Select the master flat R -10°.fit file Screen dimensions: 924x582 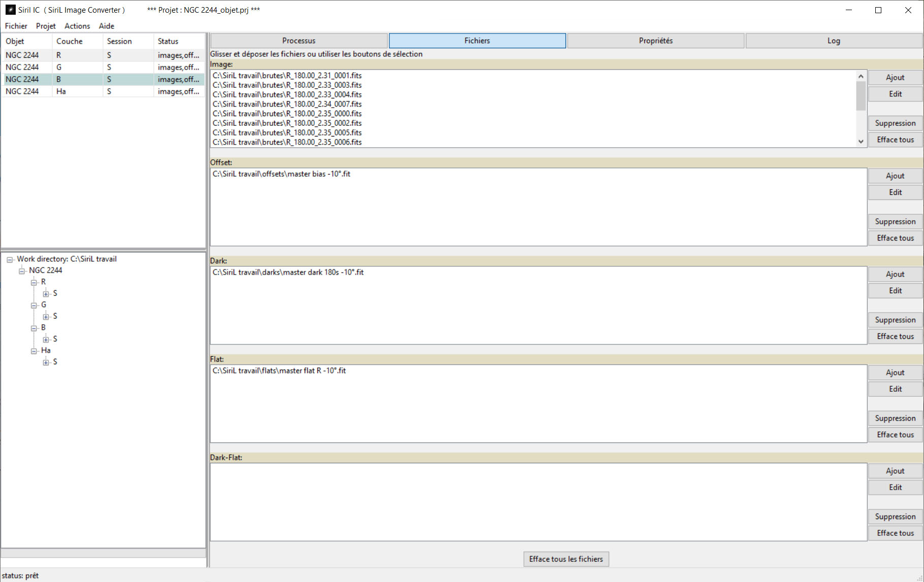click(x=279, y=371)
